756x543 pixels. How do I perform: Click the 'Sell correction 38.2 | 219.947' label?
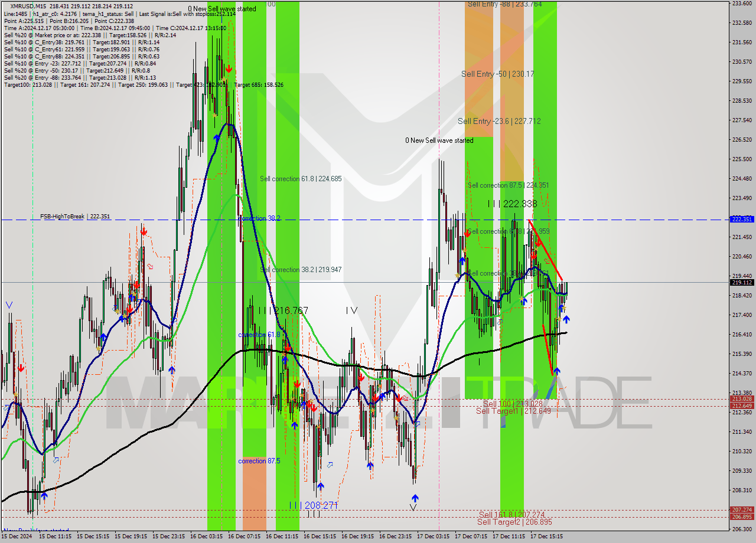click(301, 270)
